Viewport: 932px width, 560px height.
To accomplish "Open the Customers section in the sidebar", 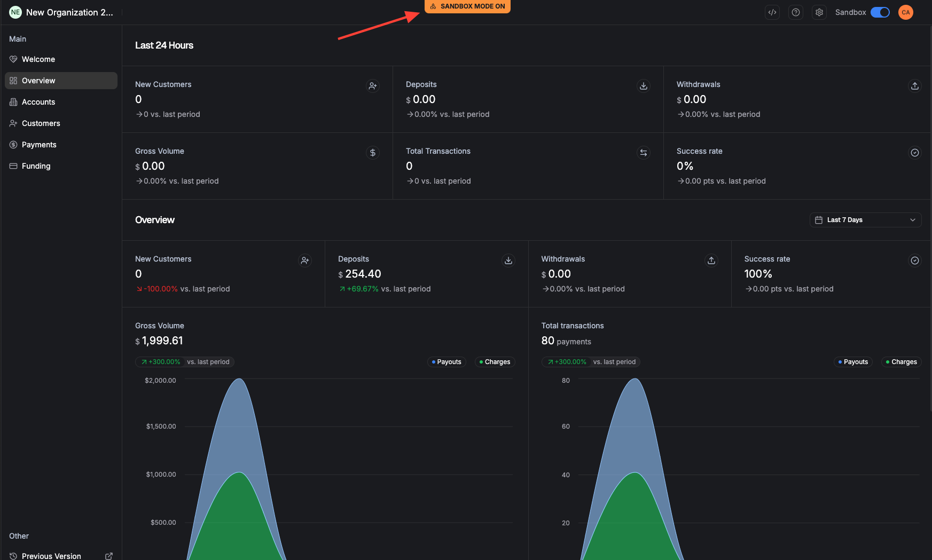I will click(x=41, y=123).
